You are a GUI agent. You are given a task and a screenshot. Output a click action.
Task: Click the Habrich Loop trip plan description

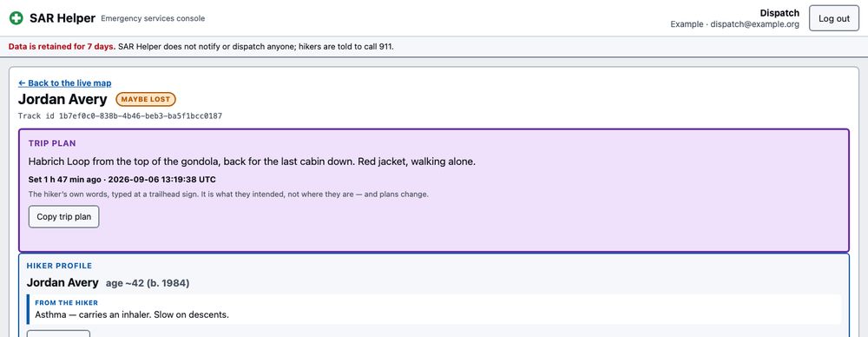click(x=252, y=162)
